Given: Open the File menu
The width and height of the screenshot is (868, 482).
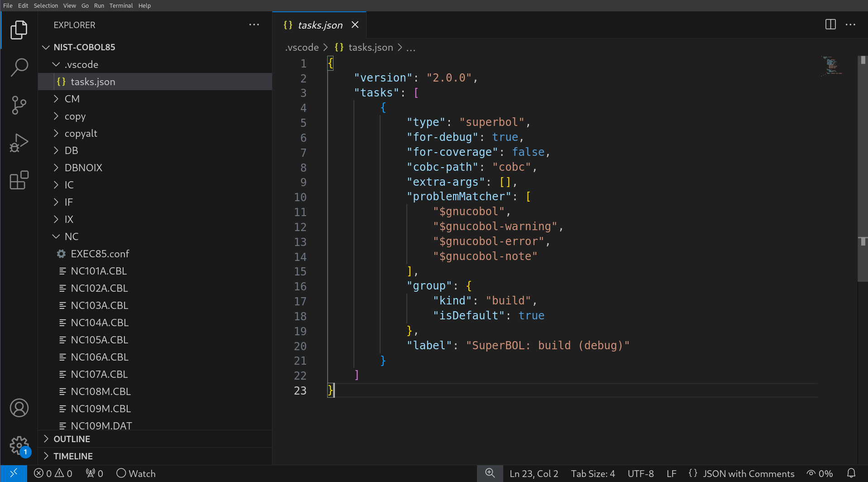Looking at the screenshot, I should click(x=8, y=5).
